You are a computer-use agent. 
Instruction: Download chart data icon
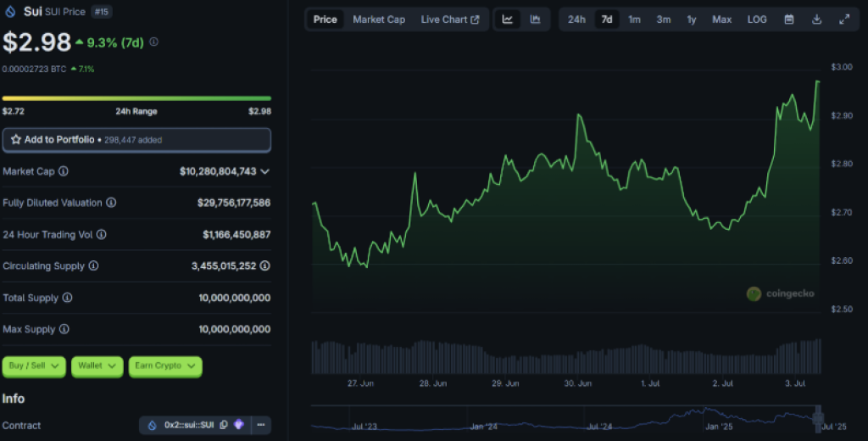816,20
